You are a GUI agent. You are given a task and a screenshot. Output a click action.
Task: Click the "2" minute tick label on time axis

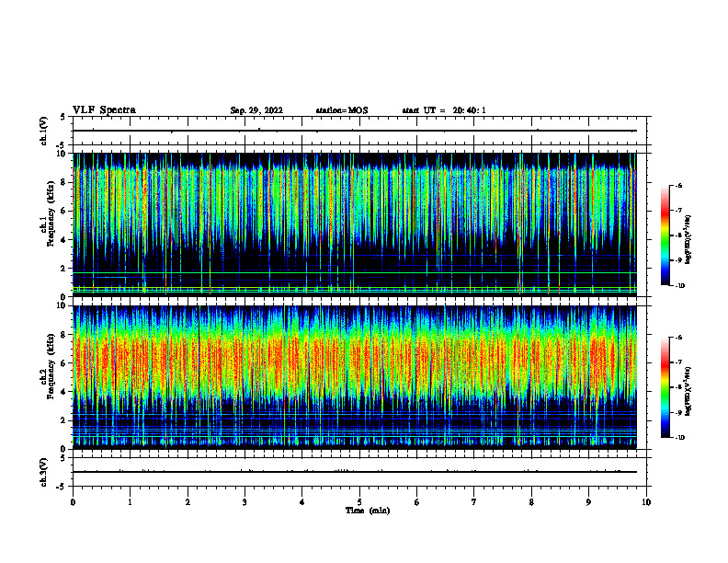[188, 502]
